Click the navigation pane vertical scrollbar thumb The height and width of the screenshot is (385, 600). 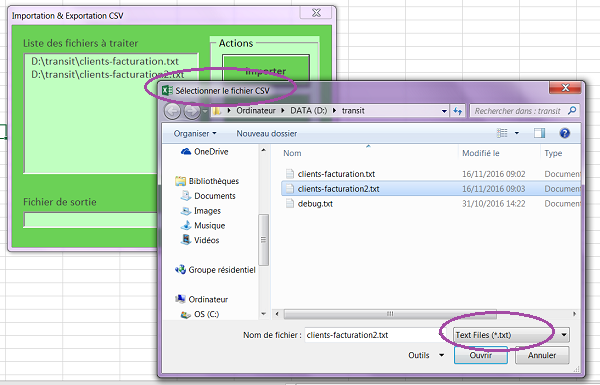tap(263, 240)
